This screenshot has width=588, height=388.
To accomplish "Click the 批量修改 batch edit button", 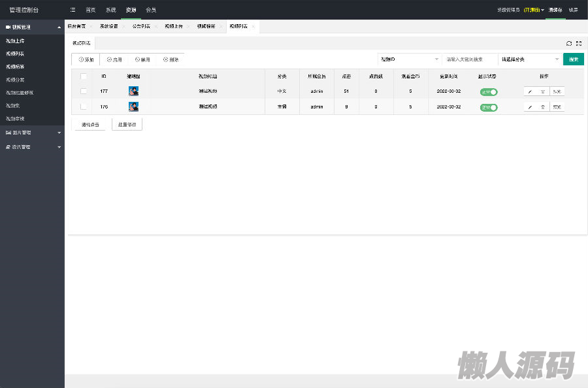I will [127, 124].
